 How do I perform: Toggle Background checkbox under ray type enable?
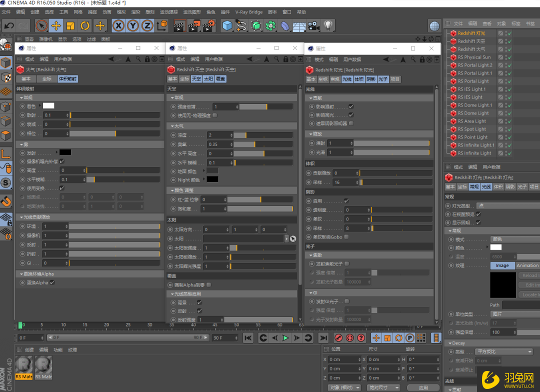[199, 302]
